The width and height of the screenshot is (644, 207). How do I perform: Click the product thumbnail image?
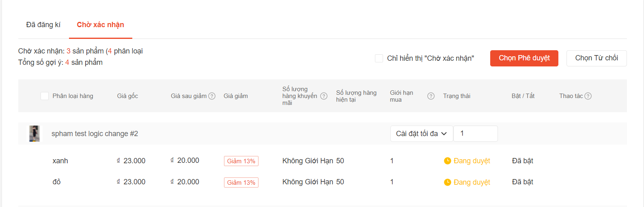[34, 134]
